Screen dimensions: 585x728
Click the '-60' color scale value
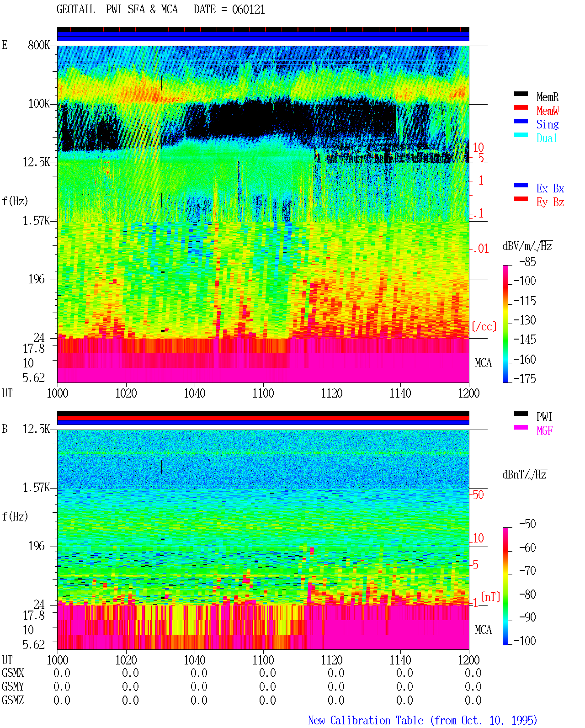[x=527, y=547]
